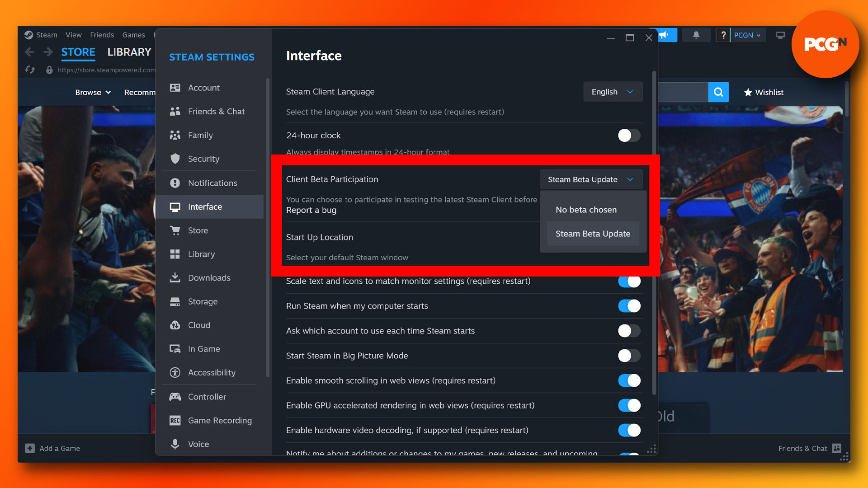Click the Library grid icon
868x488 pixels.
coord(175,254)
